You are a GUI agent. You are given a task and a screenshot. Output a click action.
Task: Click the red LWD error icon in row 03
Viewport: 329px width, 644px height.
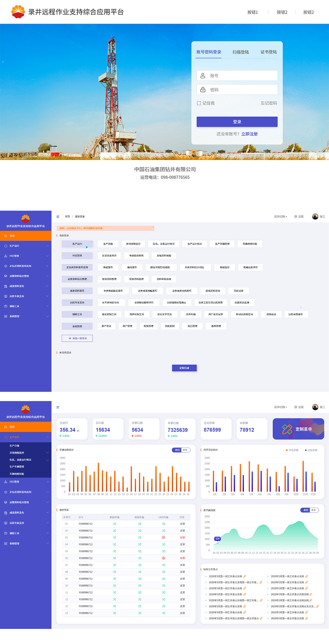[x=163, y=537]
